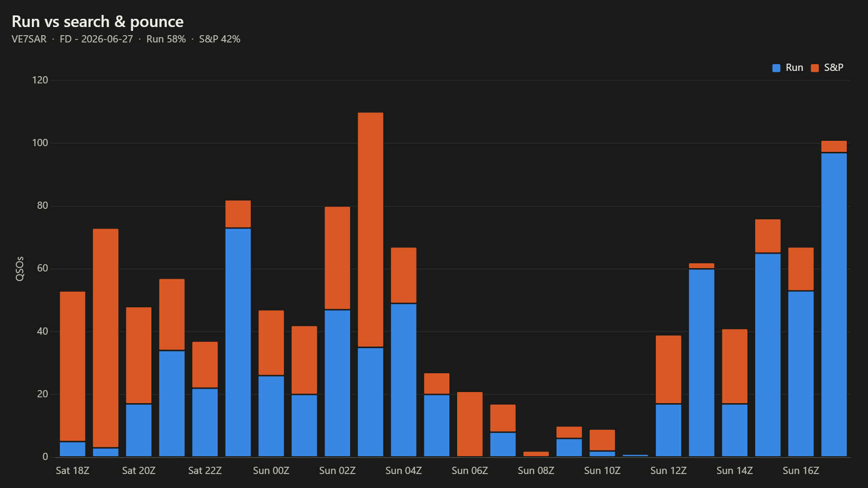The height and width of the screenshot is (488, 868).
Task: Click the Sun 04Z axis label
Action: [x=404, y=471]
